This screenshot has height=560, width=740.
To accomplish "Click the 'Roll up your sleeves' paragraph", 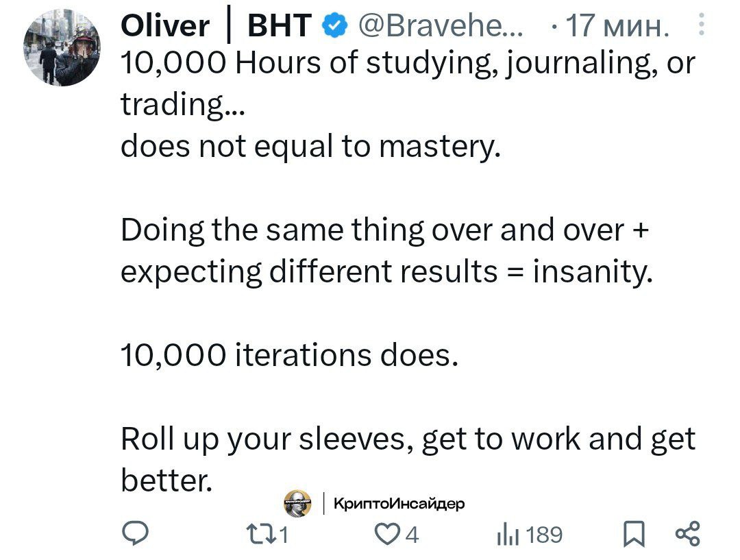I will tap(408, 459).
